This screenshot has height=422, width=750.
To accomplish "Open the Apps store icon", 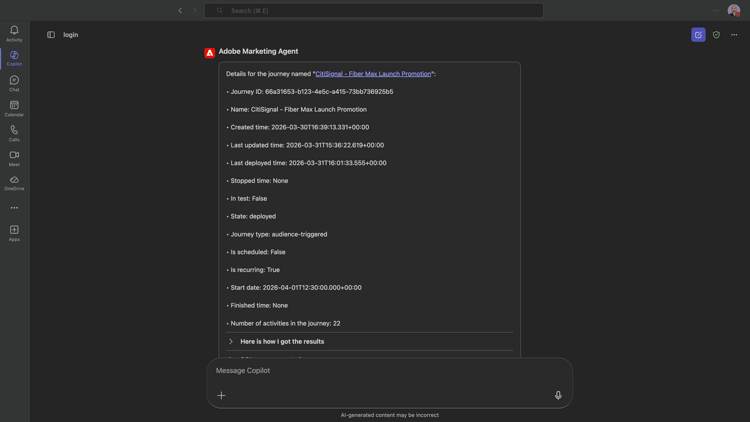I will [x=14, y=233].
